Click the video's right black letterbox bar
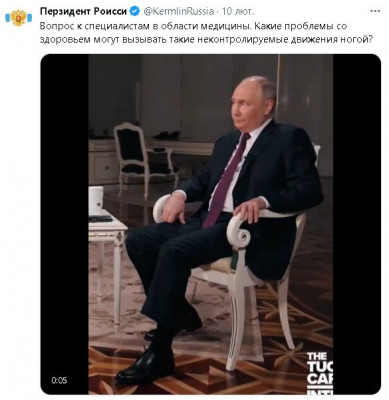This screenshot has width=389, height=400. coord(357,224)
